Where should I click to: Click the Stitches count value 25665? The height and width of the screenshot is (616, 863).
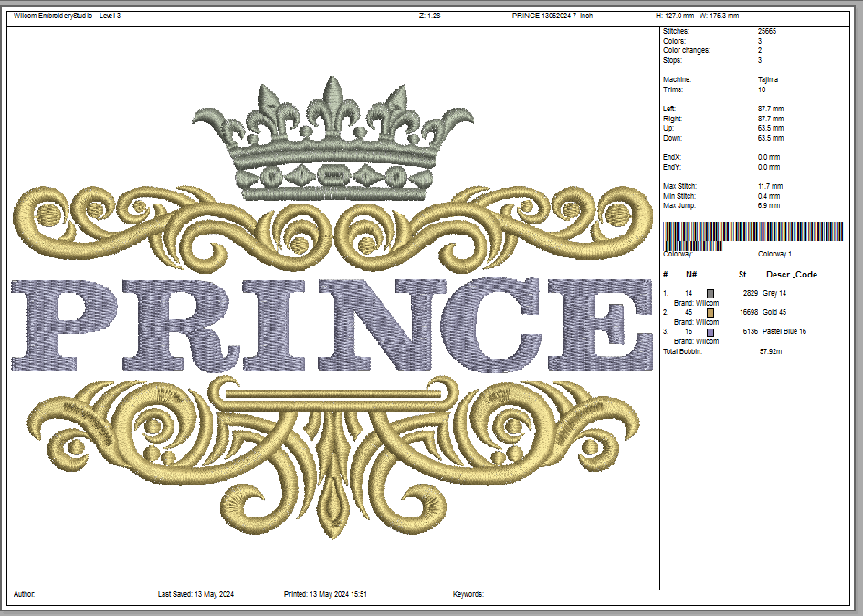pos(768,31)
